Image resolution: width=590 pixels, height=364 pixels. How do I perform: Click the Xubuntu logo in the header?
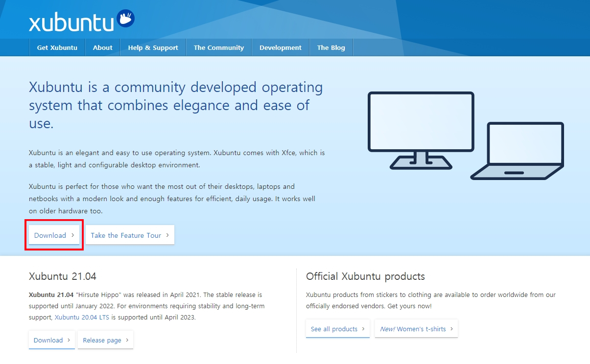pos(81,22)
